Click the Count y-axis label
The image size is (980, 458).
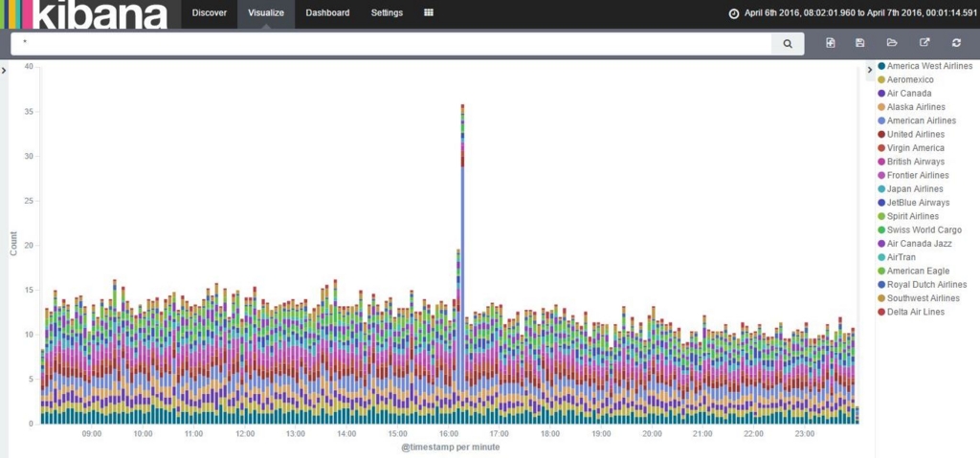pos(13,244)
